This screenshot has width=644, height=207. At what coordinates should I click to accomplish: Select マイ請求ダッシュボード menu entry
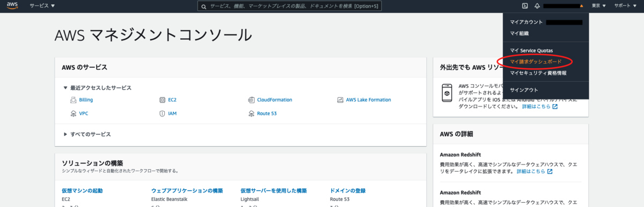pos(546,62)
